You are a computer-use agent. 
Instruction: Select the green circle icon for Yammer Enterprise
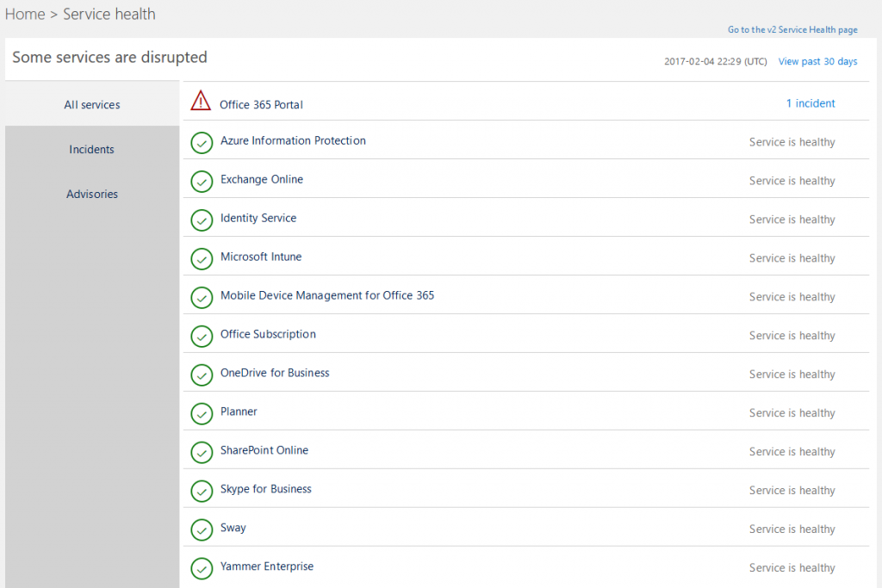pos(201,568)
